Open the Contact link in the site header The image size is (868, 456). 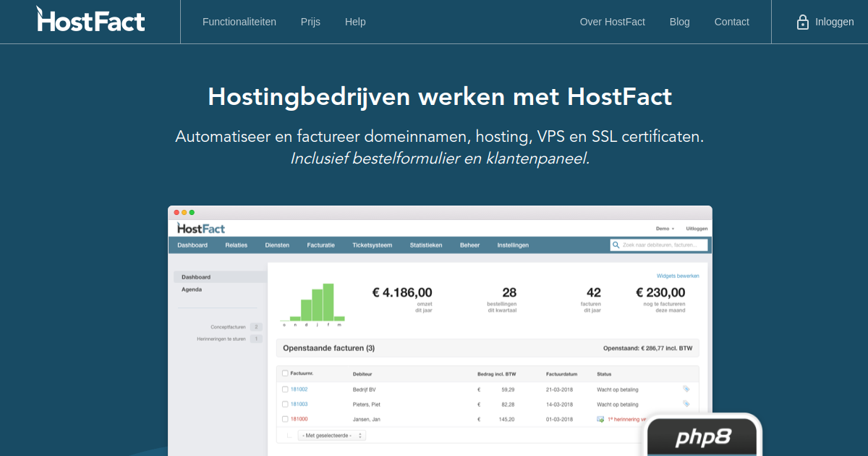point(732,22)
